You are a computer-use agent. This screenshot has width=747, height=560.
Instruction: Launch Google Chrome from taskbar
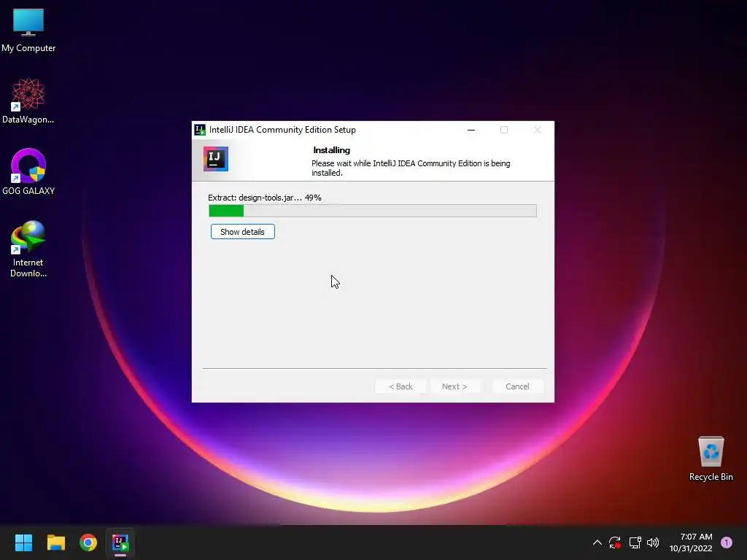[x=88, y=542]
